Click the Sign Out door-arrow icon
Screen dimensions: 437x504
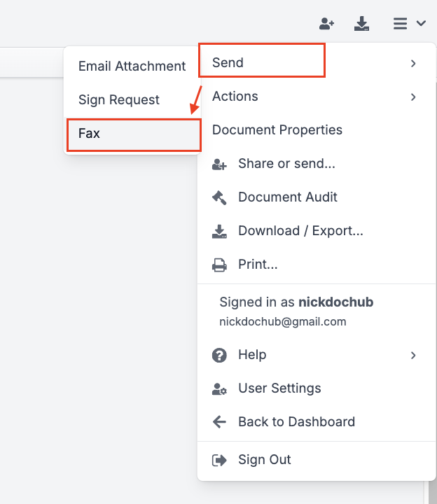click(219, 460)
